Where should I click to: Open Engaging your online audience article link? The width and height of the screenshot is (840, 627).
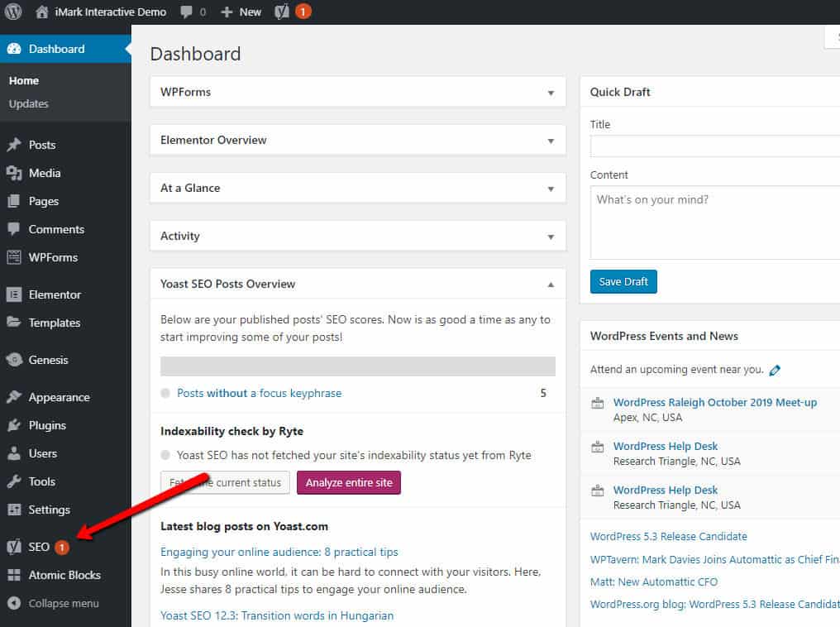(279, 552)
